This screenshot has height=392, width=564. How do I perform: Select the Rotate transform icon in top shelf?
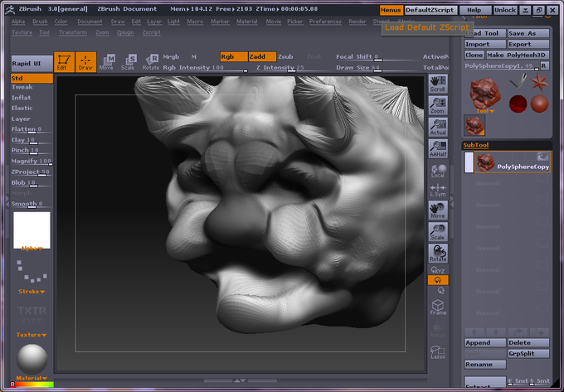pyautogui.click(x=151, y=62)
